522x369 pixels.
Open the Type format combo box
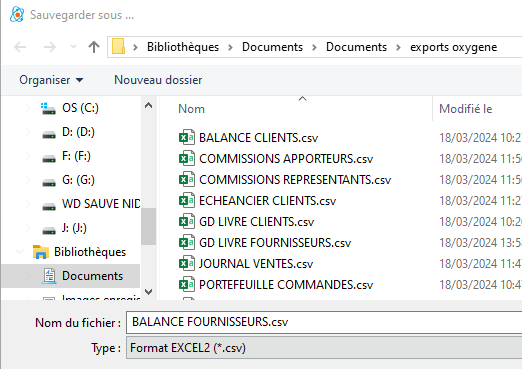pyautogui.click(x=324, y=348)
